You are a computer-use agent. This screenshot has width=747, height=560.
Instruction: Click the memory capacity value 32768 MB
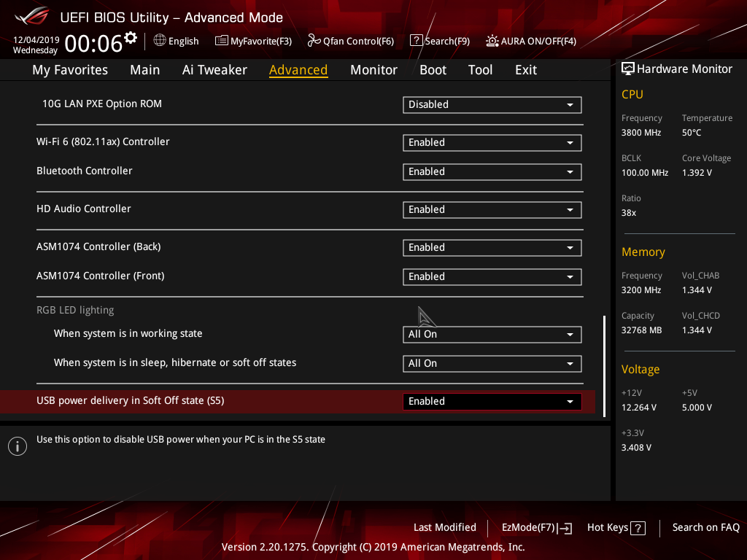coord(642,330)
